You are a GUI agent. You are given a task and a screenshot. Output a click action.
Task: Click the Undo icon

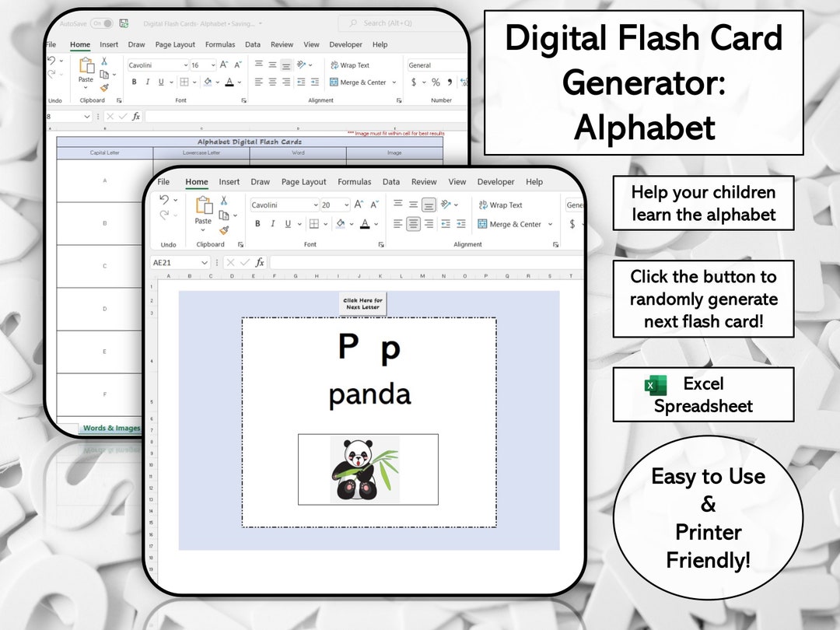tap(163, 199)
